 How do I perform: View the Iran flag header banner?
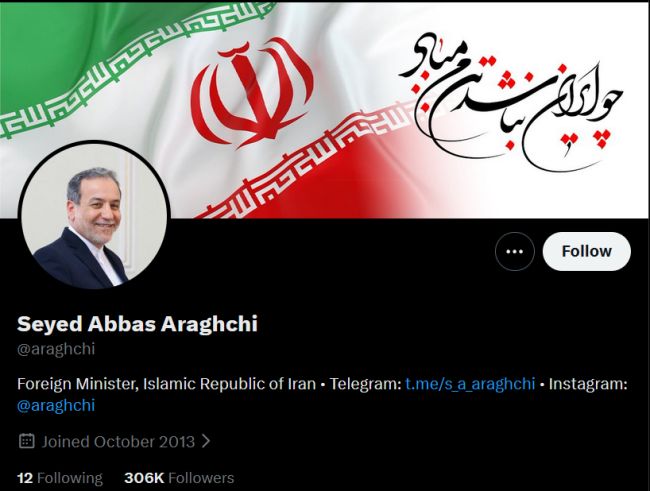[325, 110]
